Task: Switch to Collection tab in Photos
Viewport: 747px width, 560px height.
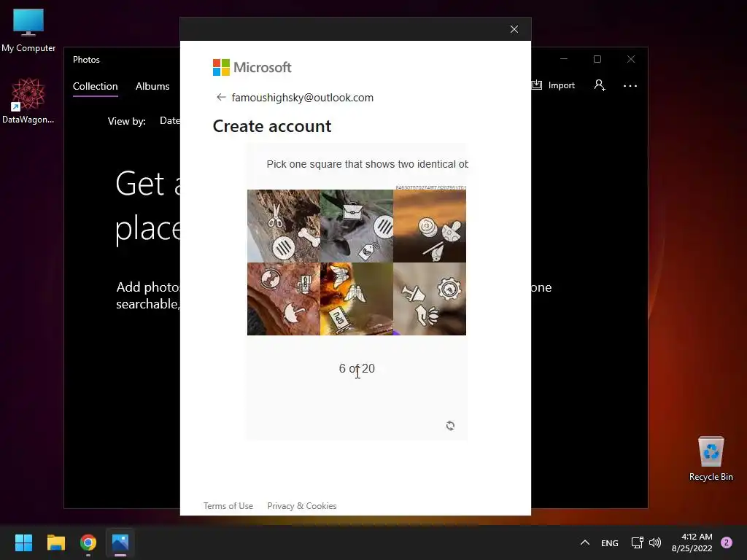Action: [x=96, y=86]
